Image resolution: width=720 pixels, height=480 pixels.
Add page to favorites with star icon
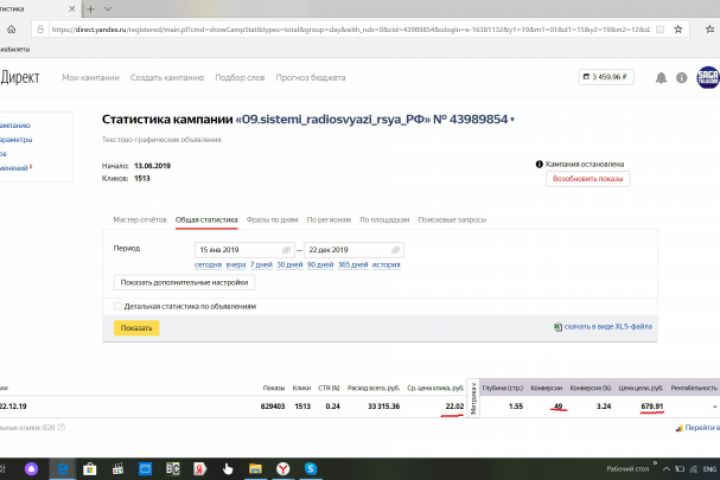678,29
